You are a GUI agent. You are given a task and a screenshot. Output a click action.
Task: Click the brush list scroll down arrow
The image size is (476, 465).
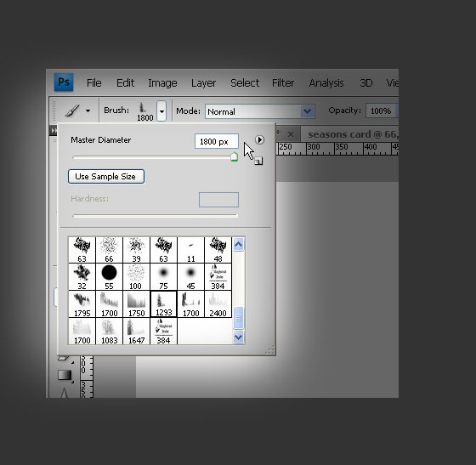pos(238,337)
